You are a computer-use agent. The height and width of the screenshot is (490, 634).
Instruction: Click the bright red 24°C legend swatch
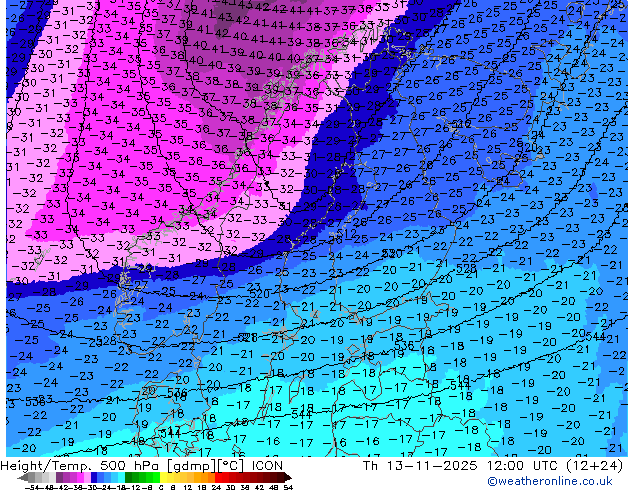point(218,478)
